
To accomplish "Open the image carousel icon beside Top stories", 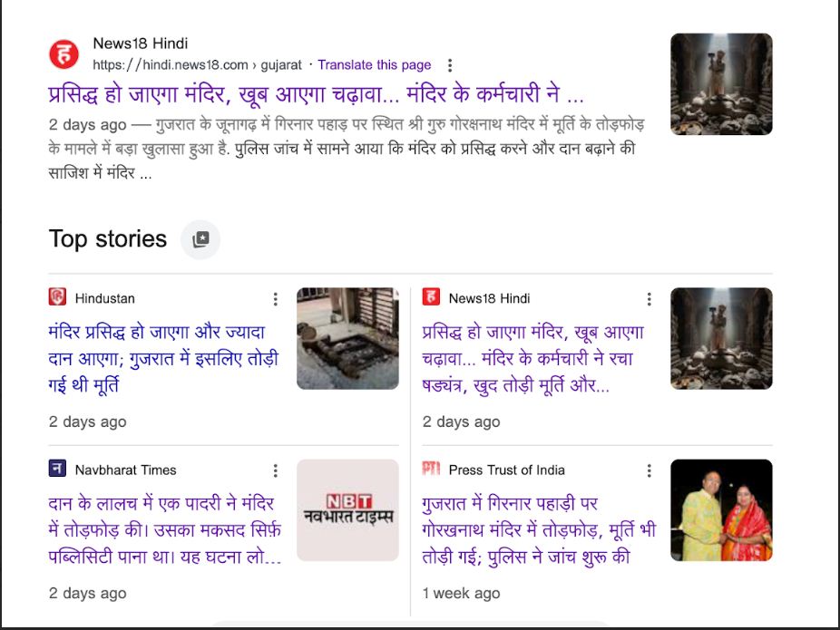I will click(200, 238).
